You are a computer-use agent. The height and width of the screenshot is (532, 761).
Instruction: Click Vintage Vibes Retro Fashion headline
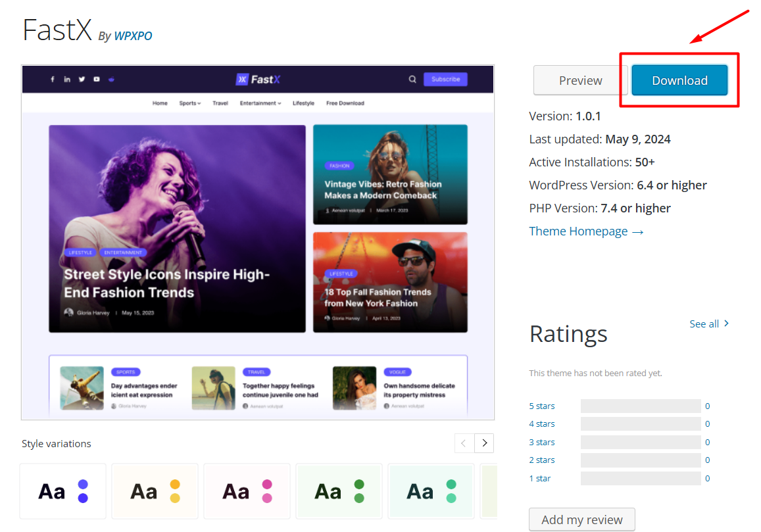click(383, 190)
